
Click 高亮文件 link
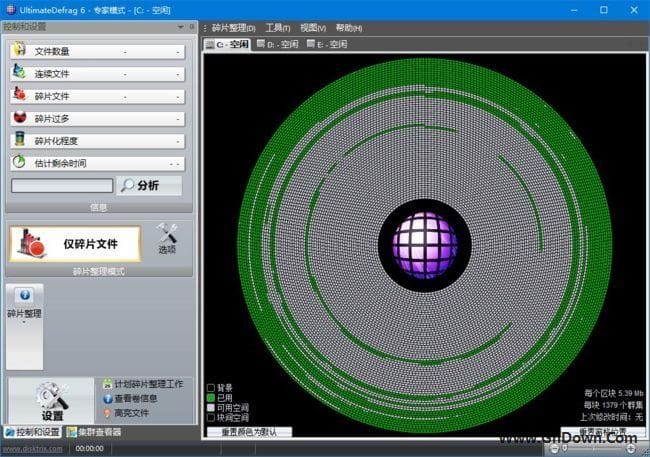[131, 413]
